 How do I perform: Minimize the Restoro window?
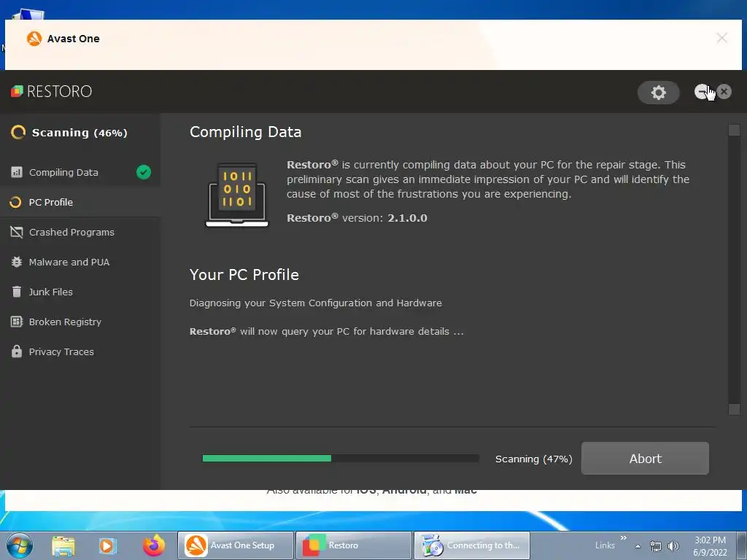[x=702, y=91]
